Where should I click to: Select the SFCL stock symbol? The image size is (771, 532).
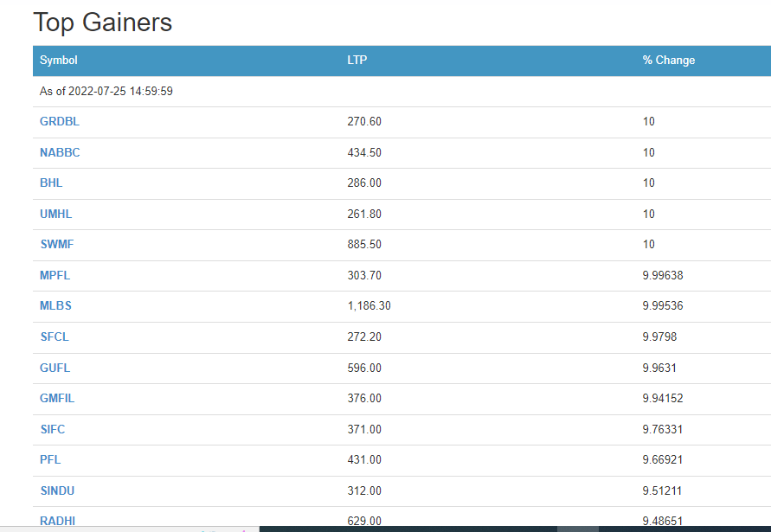54,337
